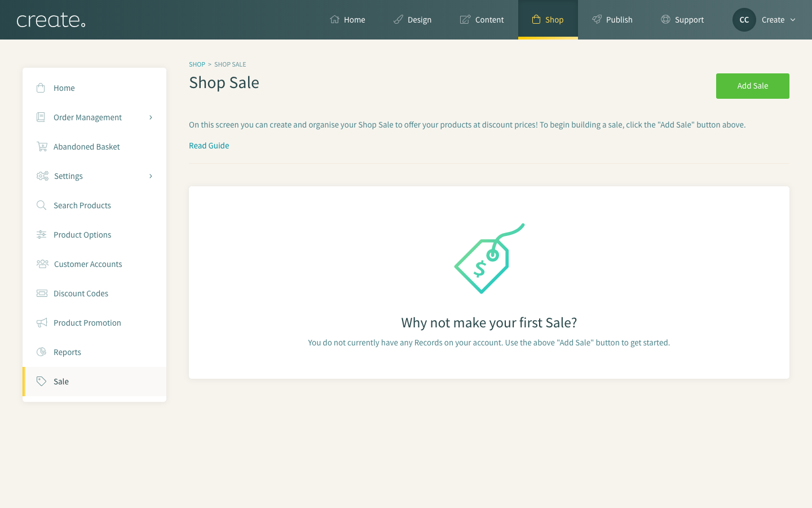Switch to the Publish tab

click(x=612, y=20)
